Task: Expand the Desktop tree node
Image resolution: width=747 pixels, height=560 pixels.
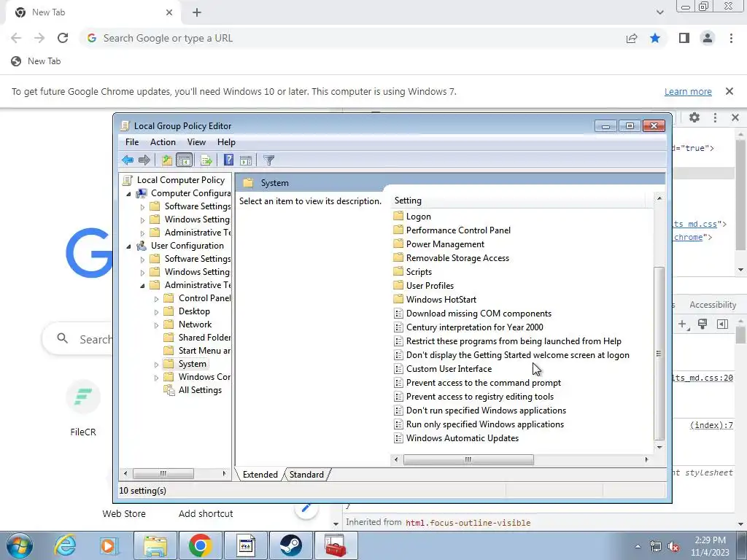Action: coord(156,312)
